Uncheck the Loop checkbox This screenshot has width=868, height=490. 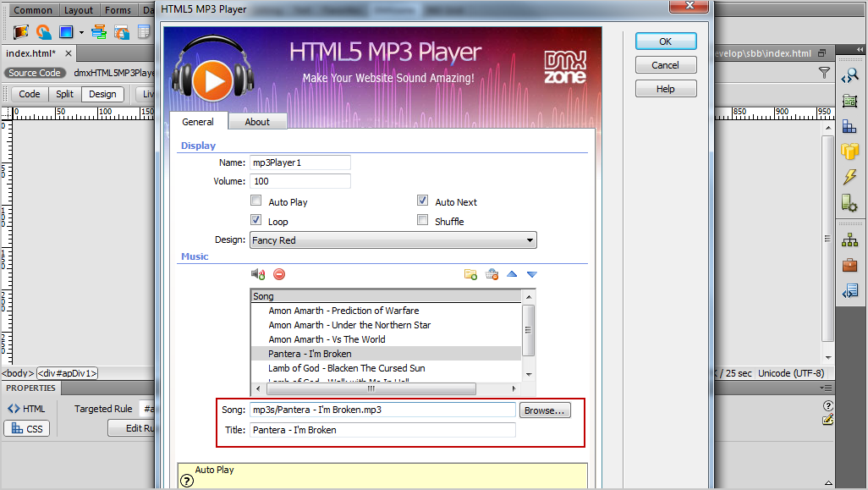pos(255,220)
